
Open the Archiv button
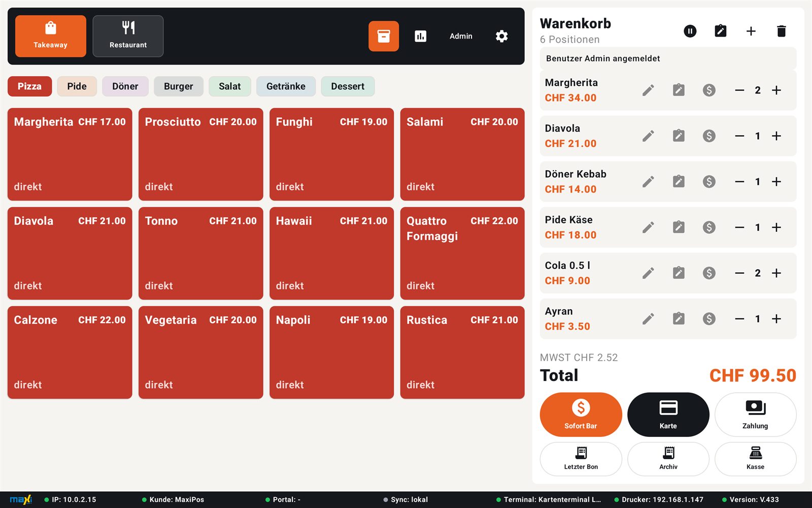pyautogui.click(x=668, y=459)
